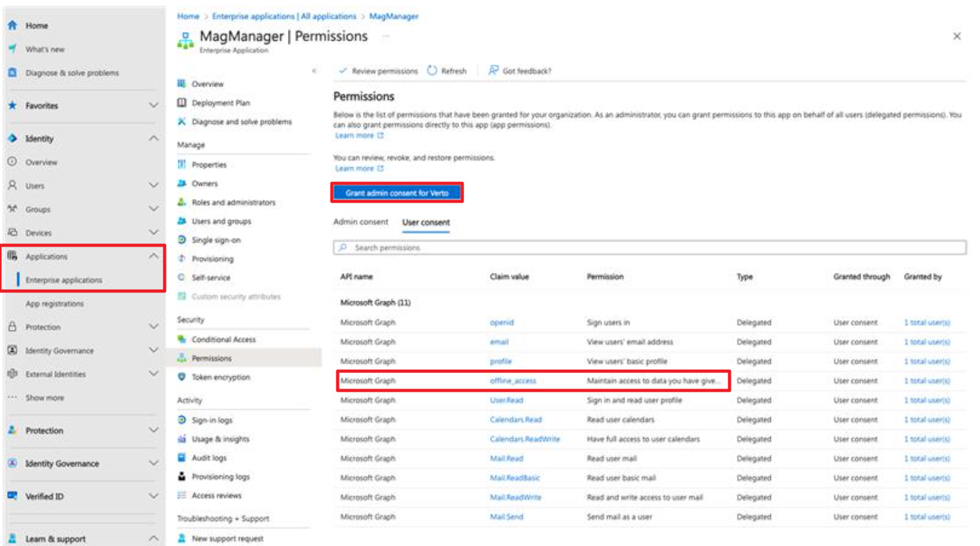Viewport: 980px width, 546px height.
Task: Click the Owners icon
Action: coord(182,183)
